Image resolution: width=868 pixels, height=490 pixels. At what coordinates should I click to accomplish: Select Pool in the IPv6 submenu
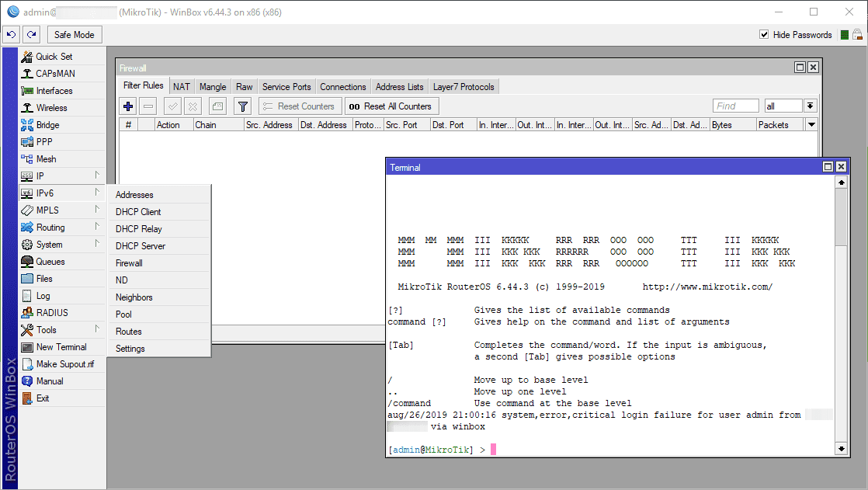coord(159,315)
